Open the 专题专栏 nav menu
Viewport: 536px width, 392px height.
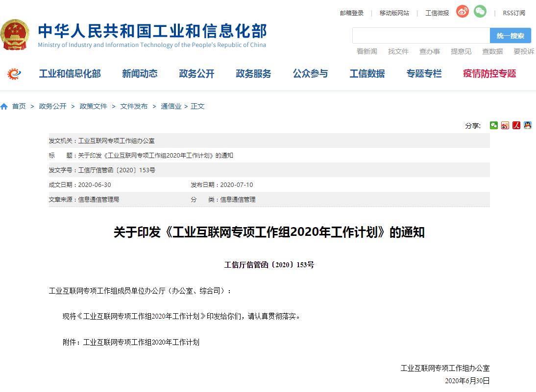pyautogui.click(x=424, y=73)
